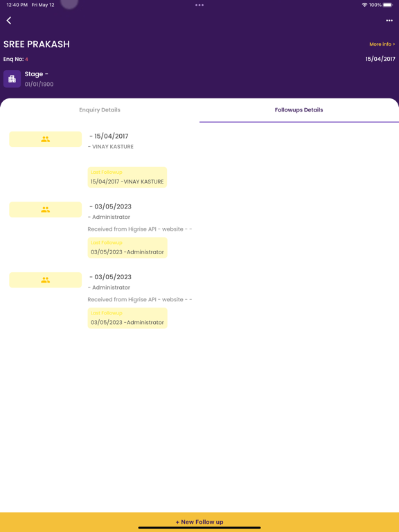
Task: Open Last Followup card 15/04/2017 -VINAY KASTURE
Action: pyautogui.click(x=127, y=177)
